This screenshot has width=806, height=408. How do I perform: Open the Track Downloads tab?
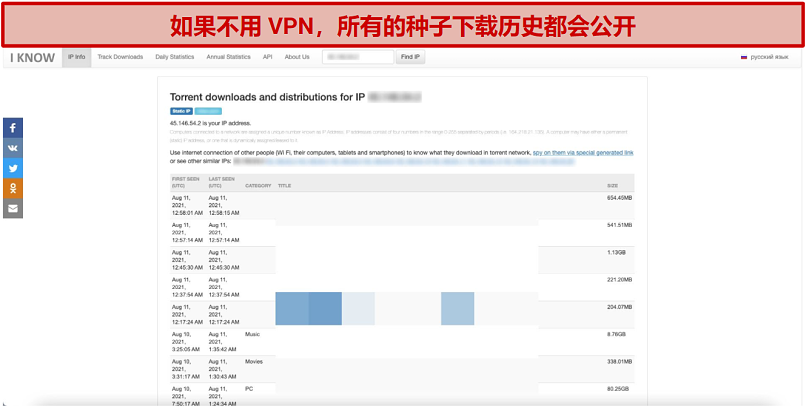point(120,57)
